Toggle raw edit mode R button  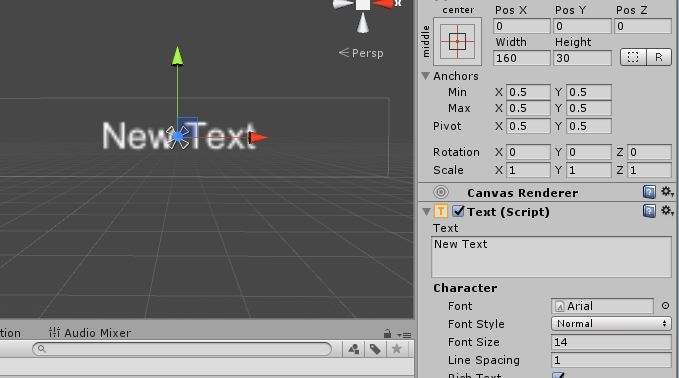[659, 57]
